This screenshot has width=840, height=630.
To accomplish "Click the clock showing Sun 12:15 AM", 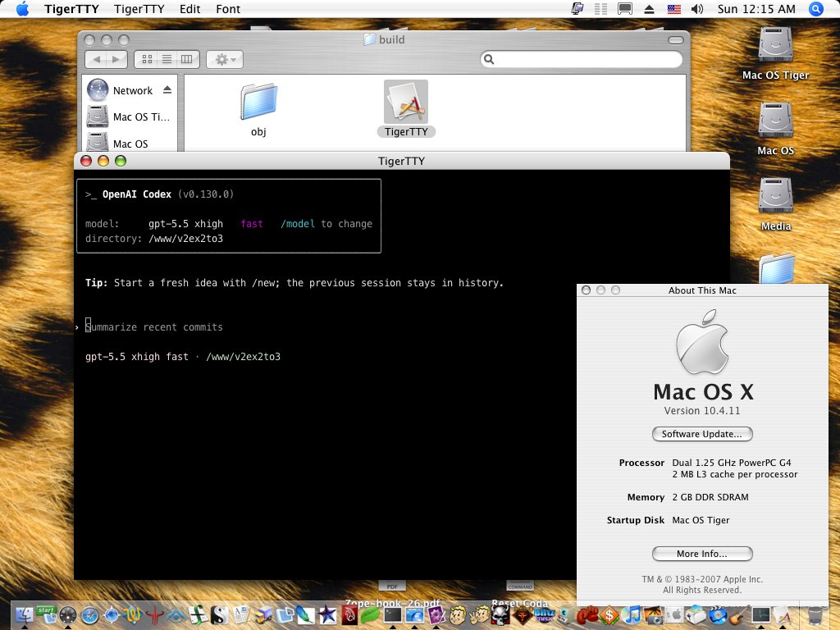I will pyautogui.click(x=756, y=9).
